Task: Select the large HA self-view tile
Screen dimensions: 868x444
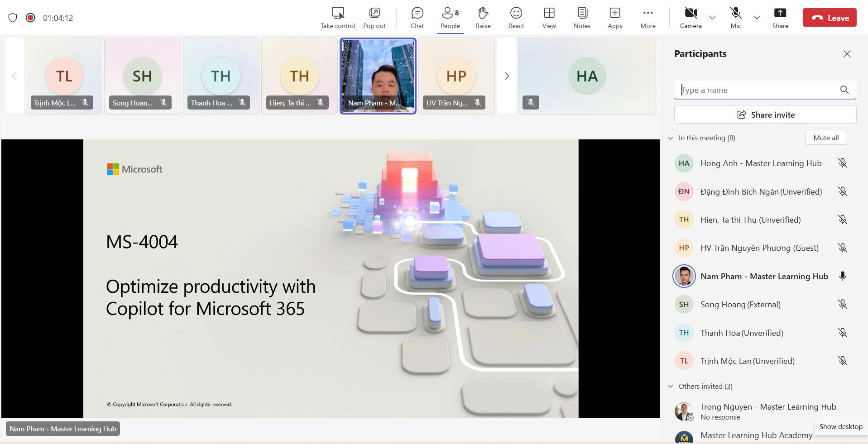Action: [x=587, y=76]
